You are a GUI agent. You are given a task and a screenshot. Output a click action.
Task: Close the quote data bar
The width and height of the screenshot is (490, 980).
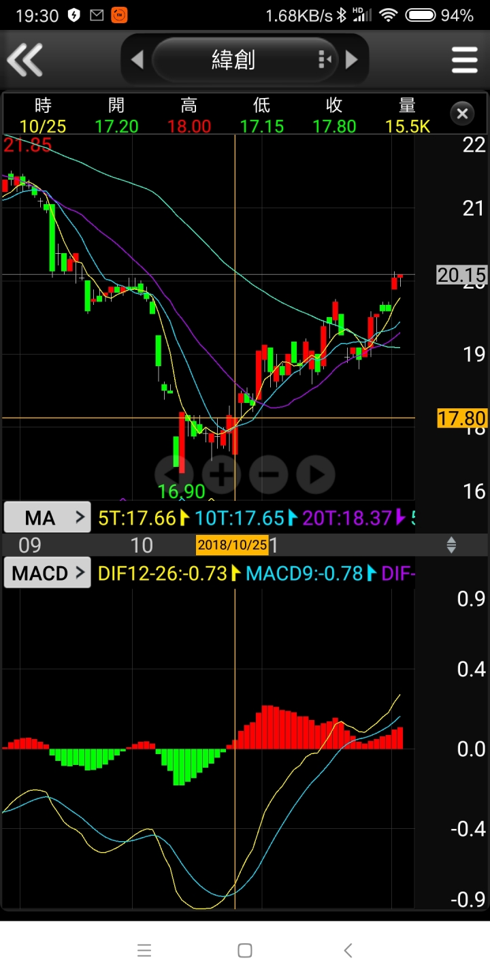tap(462, 114)
